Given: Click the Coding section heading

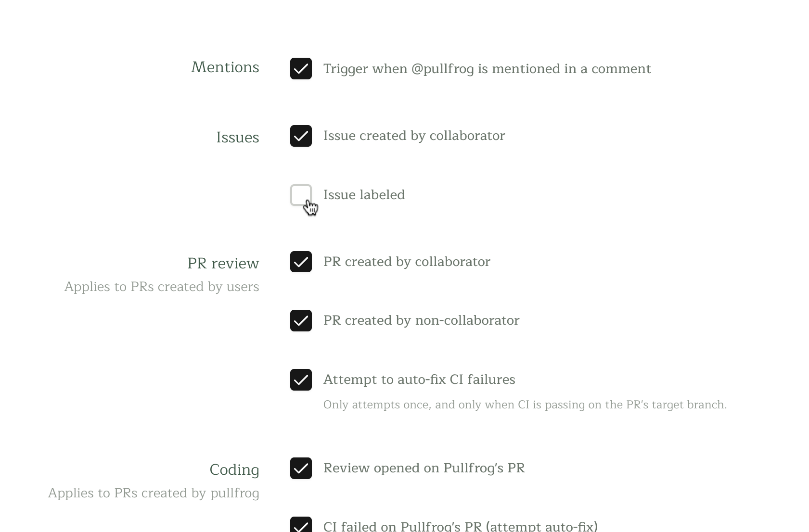Looking at the screenshot, I should (234, 470).
